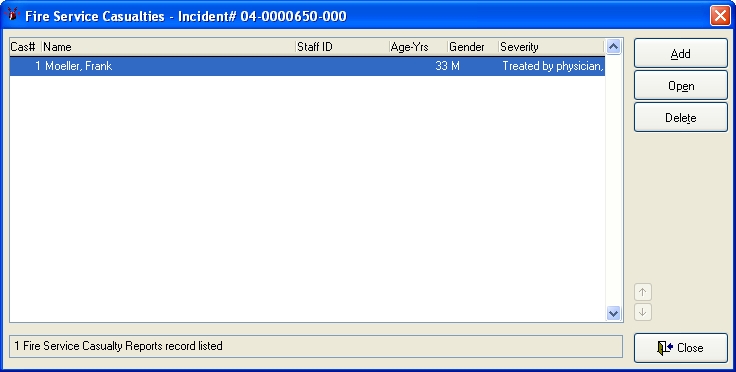The width and height of the screenshot is (736, 372).
Task: Move record down with down arrow icon
Action: click(643, 312)
